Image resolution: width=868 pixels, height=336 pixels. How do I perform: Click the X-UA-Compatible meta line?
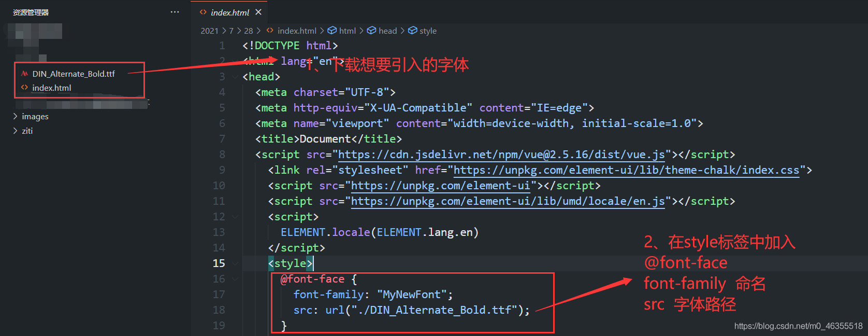[x=425, y=108]
